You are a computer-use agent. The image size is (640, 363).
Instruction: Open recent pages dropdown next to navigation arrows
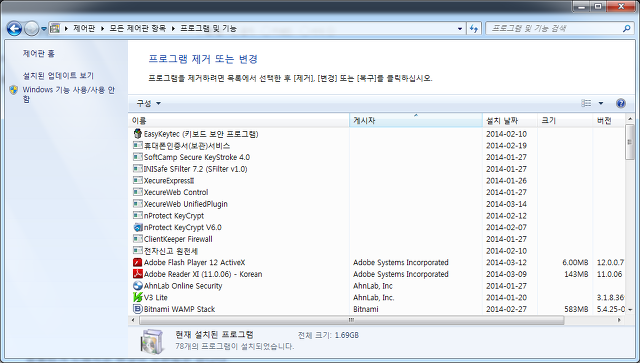44,29
